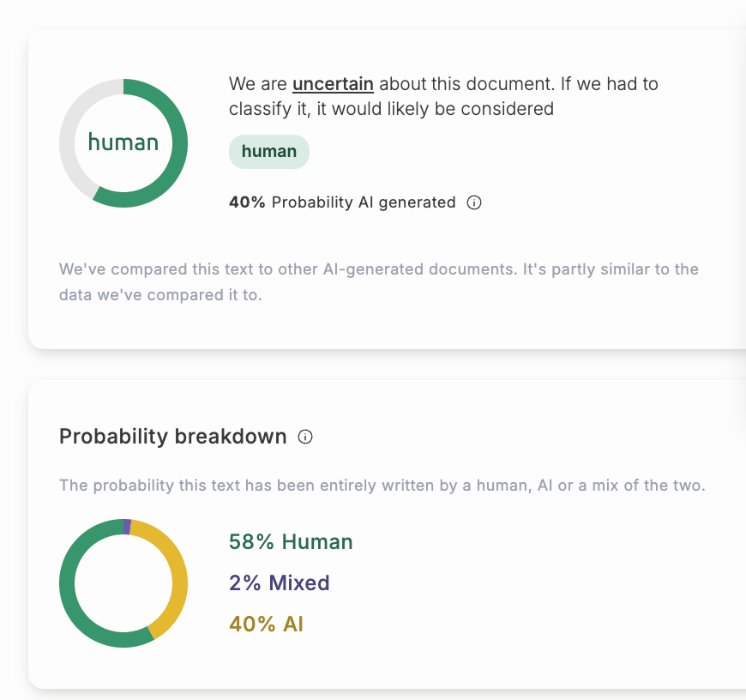The width and height of the screenshot is (746, 700).
Task: Click the comparison explanation text below the gauge
Action: tap(377, 281)
